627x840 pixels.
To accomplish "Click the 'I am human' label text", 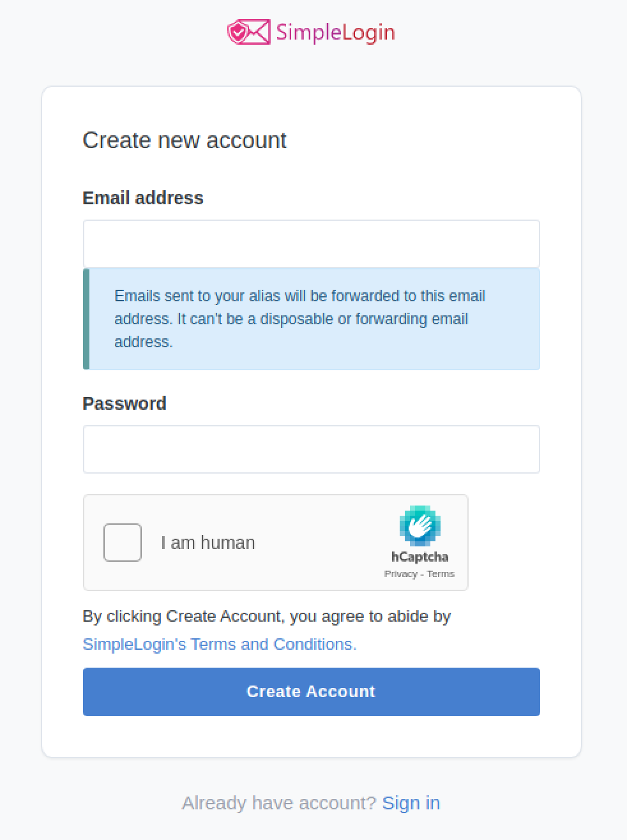I will click(208, 542).
